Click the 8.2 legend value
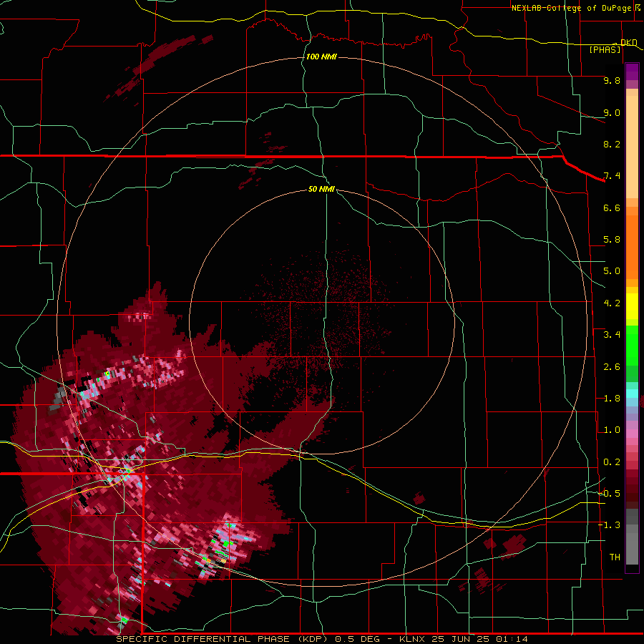 (x=612, y=144)
